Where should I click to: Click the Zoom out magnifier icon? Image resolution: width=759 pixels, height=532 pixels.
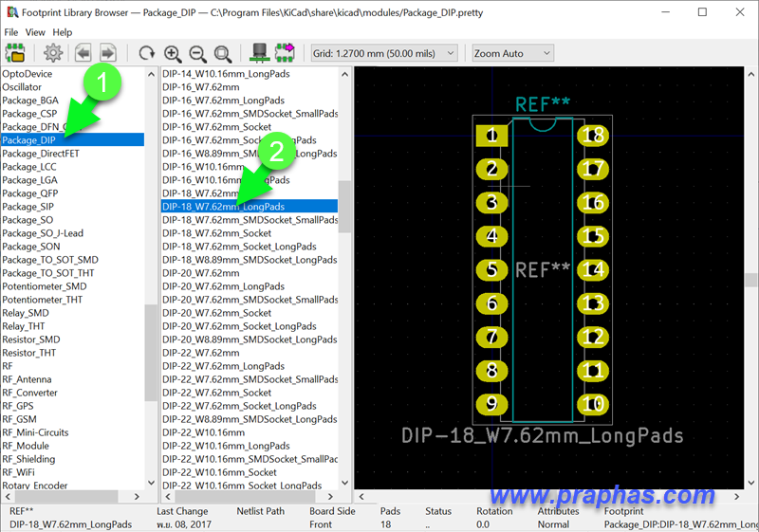[197, 54]
